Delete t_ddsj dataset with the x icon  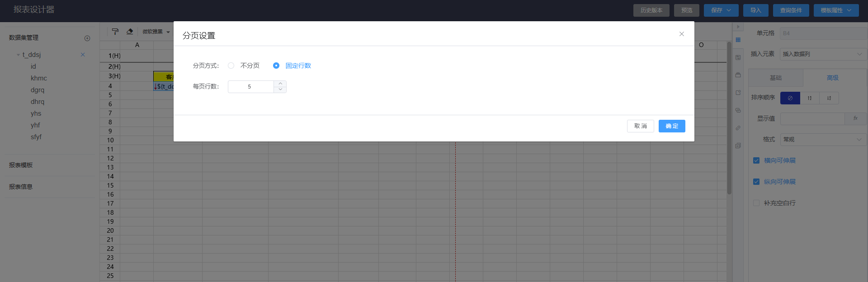point(83,55)
